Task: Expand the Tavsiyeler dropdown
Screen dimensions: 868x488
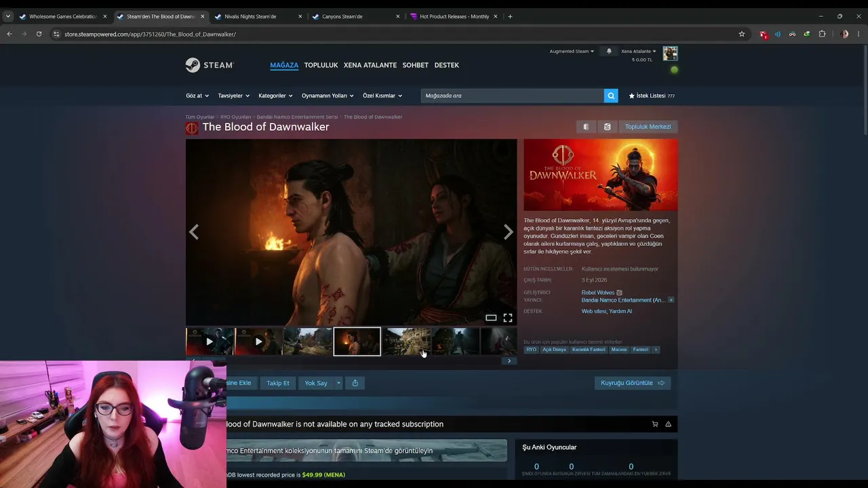Action: tap(234, 96)
